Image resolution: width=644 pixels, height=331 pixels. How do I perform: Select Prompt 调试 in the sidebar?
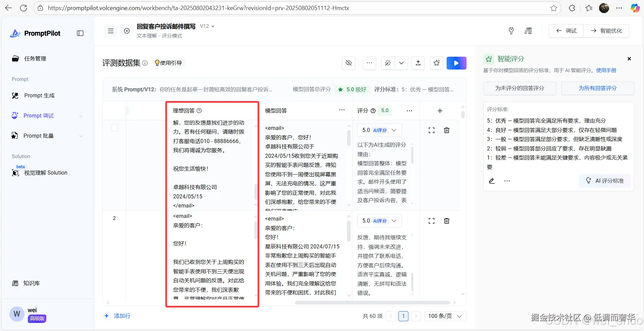[38, 115]
